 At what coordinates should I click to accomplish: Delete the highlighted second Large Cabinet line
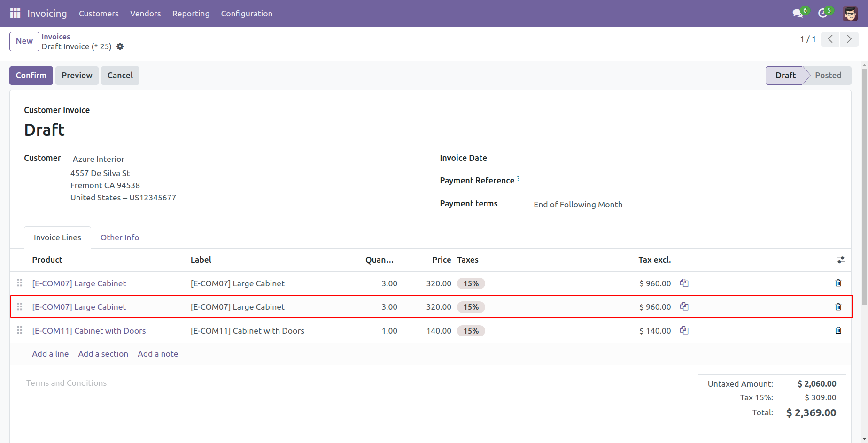click(x=838, y=307)
